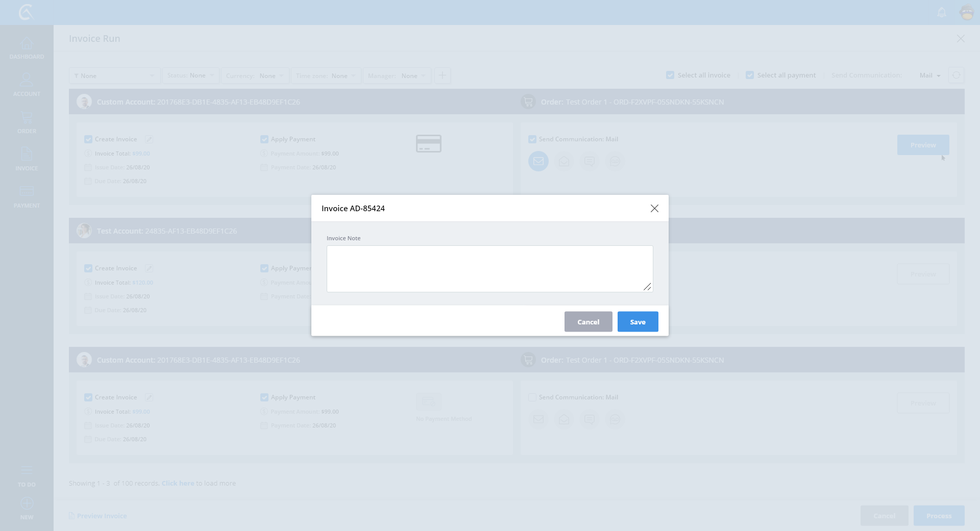The image size is (980, 531).
Task: Open the Send Communication Mail dropdown
Action: click(930, 75)
